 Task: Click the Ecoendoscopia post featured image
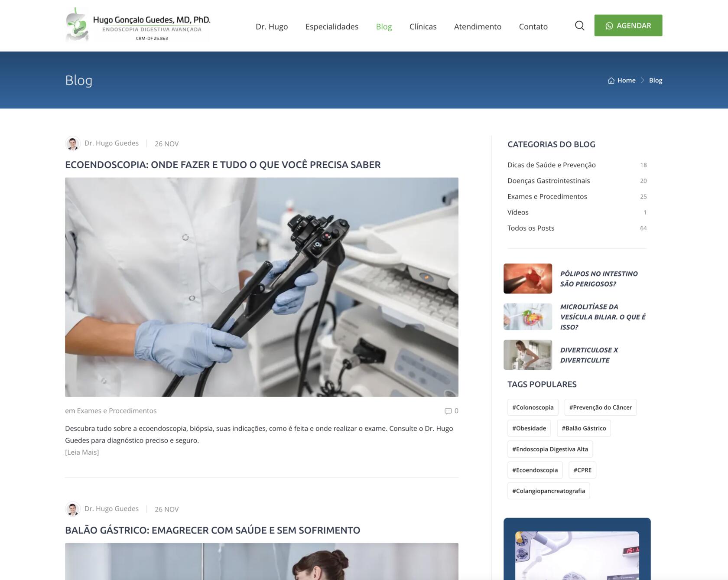pyautogui.click(x=261, y=287)
